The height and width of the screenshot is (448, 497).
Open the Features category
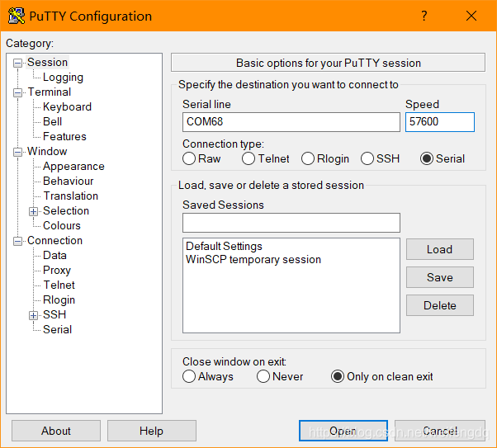[64, 137]
